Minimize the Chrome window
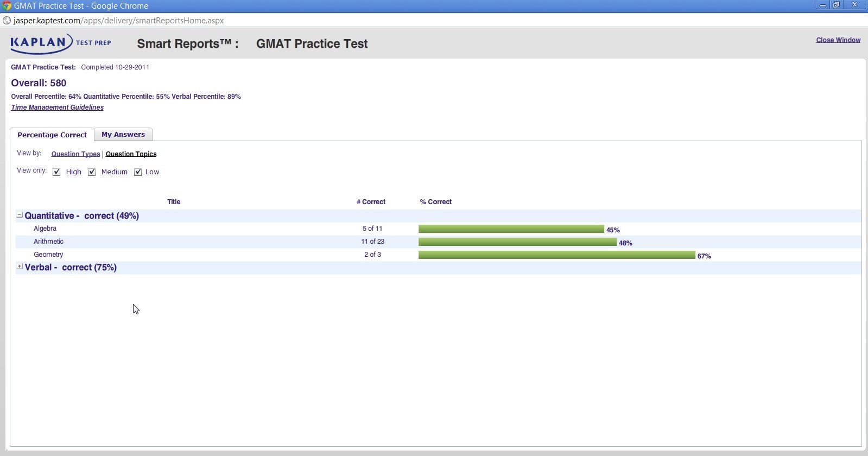The height and width of the screenshot is (456, 868). pyautogui.click(x=823, y=5)
